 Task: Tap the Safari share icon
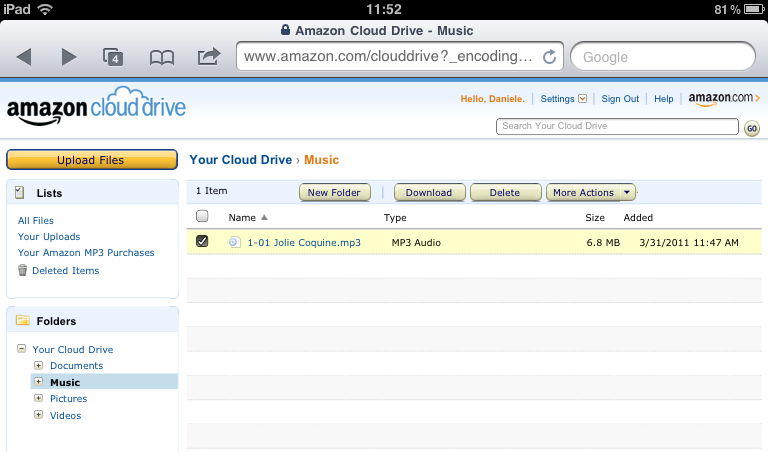click(208, 56)
